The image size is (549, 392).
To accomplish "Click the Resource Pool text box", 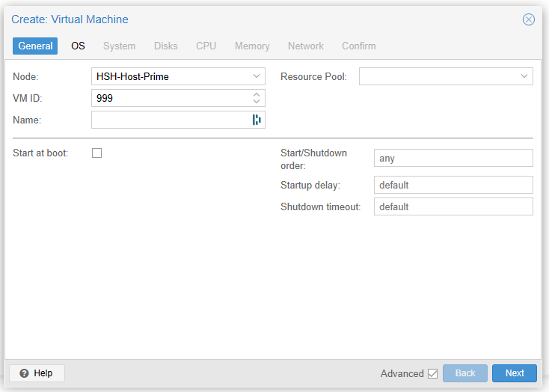I will pos(438,76).
